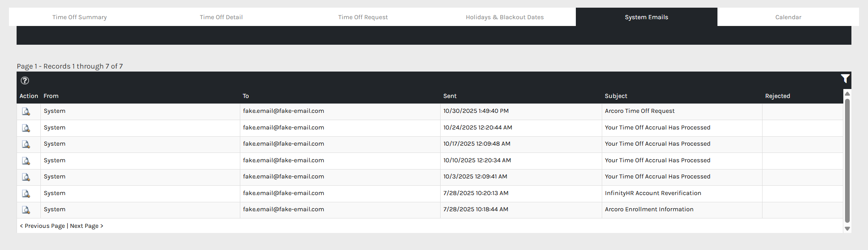The image size is (868, 250).
Task: Open the help question mark icon
Action: (25, 80)
